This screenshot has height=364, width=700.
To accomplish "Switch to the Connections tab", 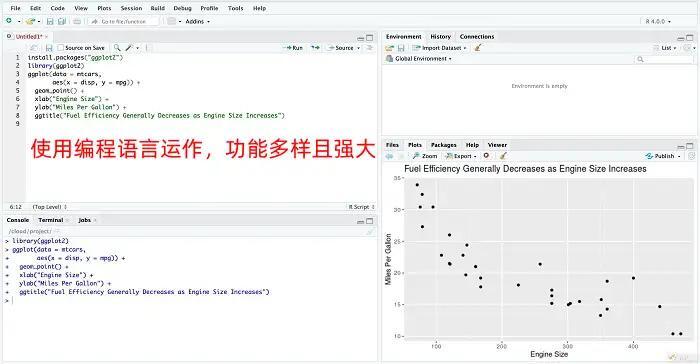I will pyautogui.click(x=477, y=37).
